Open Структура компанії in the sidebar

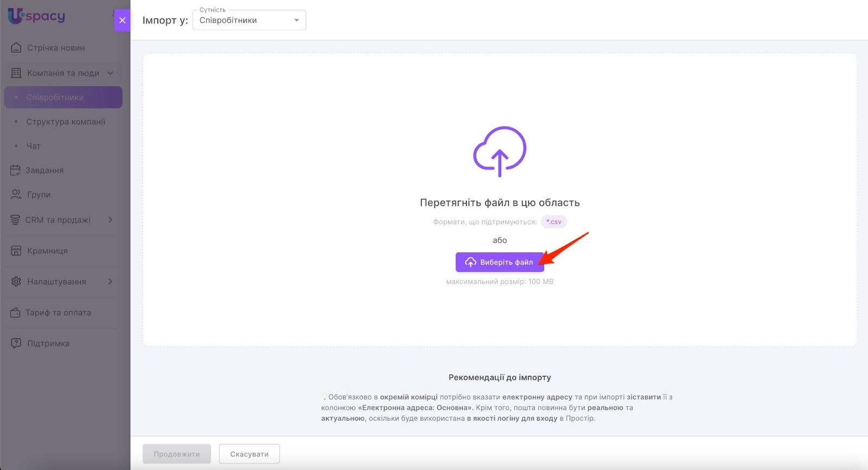[66, 122]
